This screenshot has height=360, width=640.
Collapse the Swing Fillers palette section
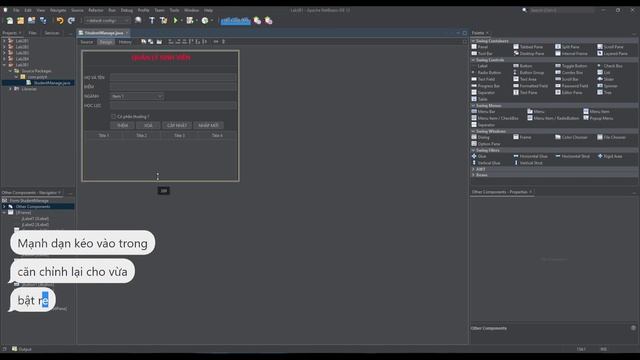473,150
